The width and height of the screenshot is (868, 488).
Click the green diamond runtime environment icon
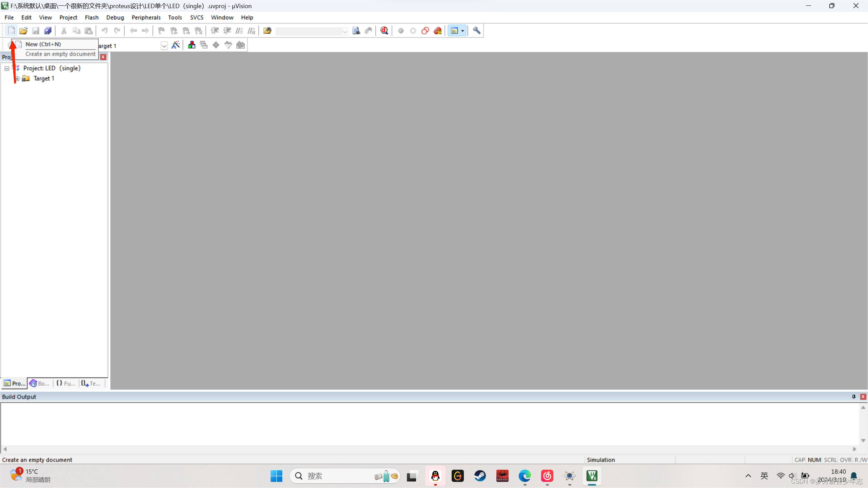216,45
